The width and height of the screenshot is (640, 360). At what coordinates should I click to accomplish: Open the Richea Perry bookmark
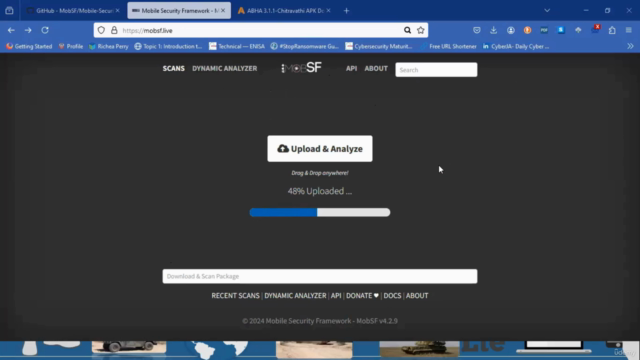pos(109,46)
